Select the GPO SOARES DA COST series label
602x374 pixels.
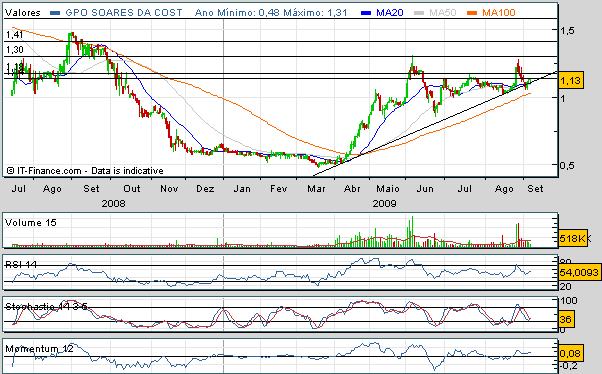[124, 13]
